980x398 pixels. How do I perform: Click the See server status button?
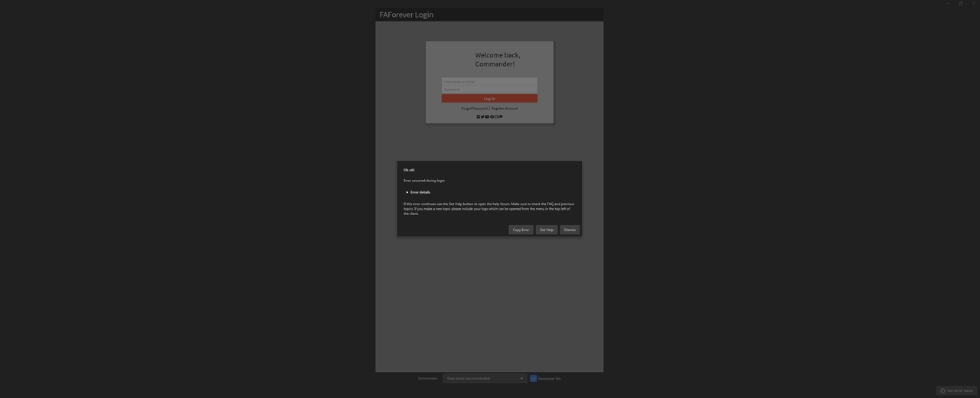(x=956, y=390)
